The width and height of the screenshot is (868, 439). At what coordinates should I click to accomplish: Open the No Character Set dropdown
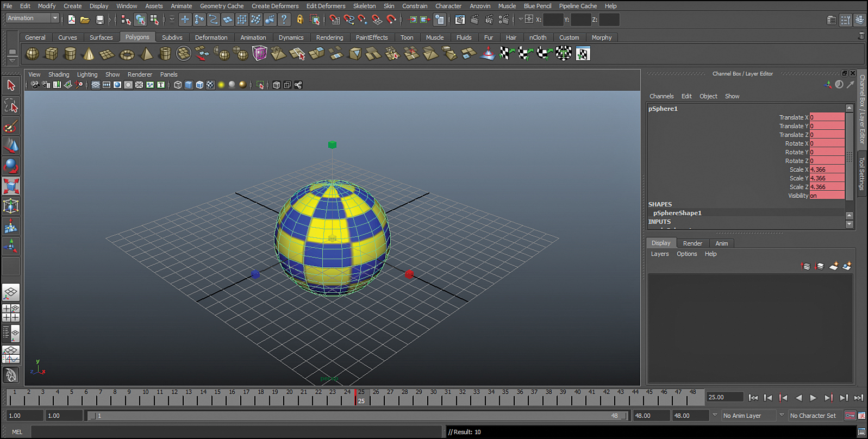(x=782, y=415)
